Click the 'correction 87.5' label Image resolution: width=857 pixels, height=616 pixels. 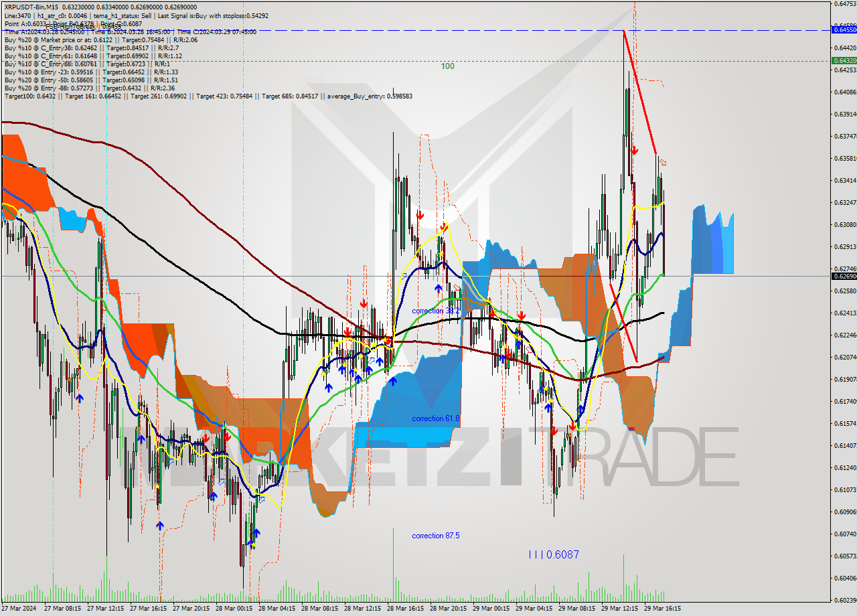point(436,536)
